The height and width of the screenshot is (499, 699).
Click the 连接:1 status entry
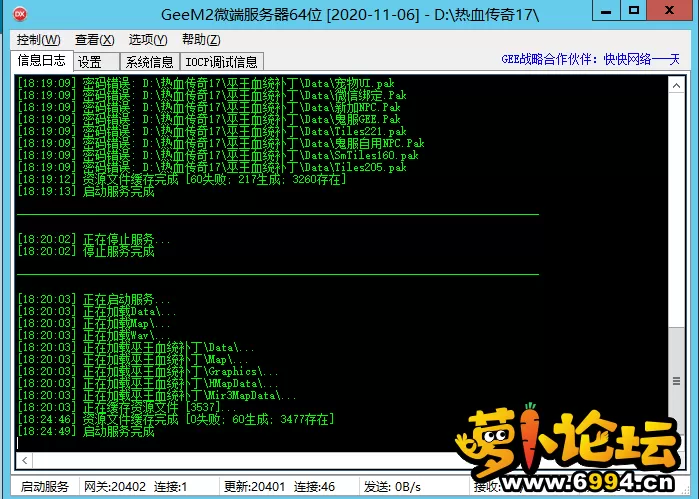click(170, 487)
